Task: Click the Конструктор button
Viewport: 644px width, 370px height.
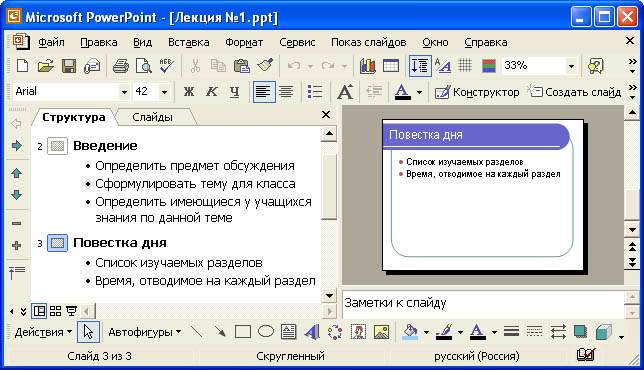Action: (477, 92)
